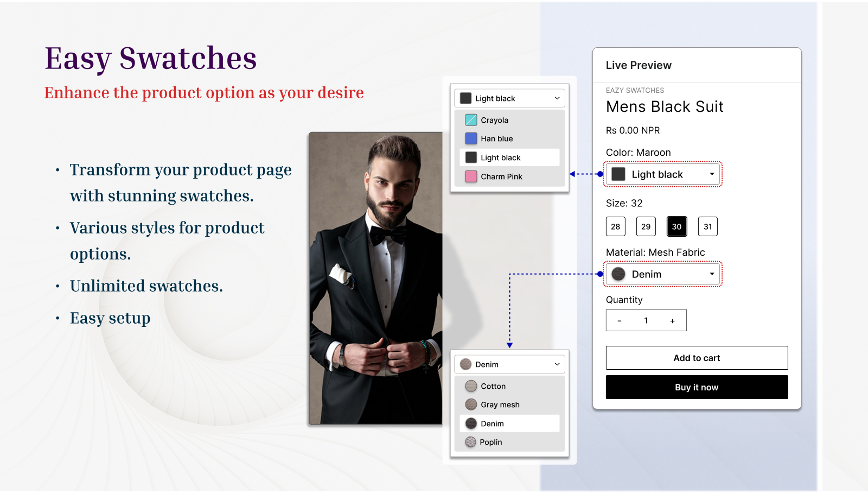The image size is (868, 493).
Task: Click the Poplin fabric swatch icon
Action: click(470, 442)
